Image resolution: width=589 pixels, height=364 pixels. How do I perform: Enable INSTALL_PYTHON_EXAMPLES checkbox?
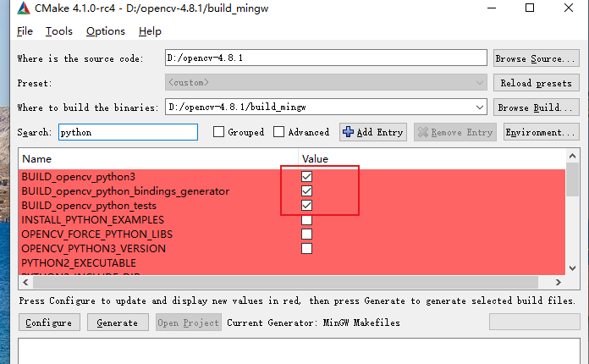[x=306, y=220]
